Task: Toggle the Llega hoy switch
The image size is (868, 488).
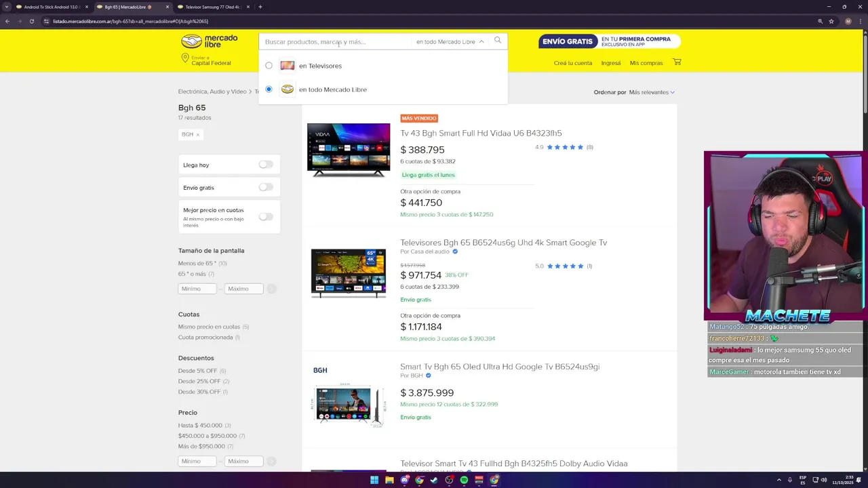Action: [x=266, y=165]
